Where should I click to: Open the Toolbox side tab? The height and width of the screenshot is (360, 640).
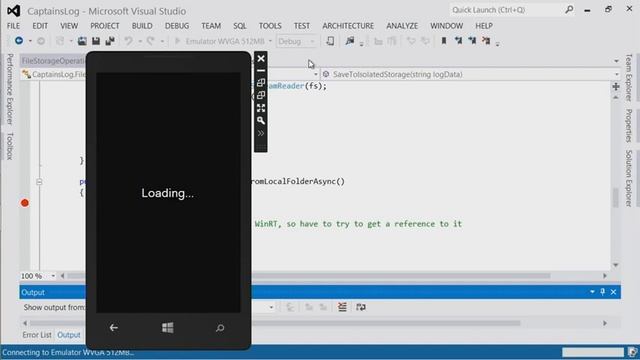point(10,146)
